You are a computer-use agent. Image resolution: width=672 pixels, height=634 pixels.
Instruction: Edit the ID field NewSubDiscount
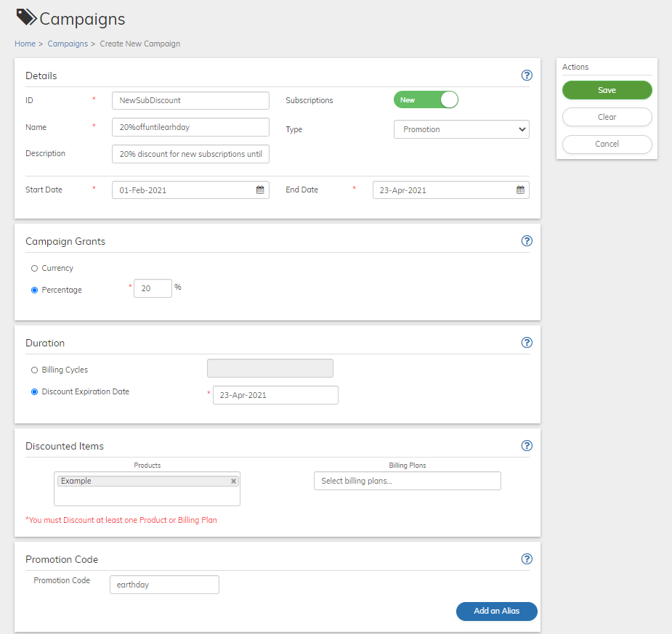pos(191,100)
